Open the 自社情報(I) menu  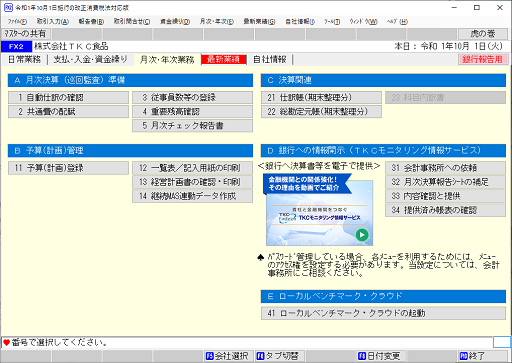click(x=300, y=22)
